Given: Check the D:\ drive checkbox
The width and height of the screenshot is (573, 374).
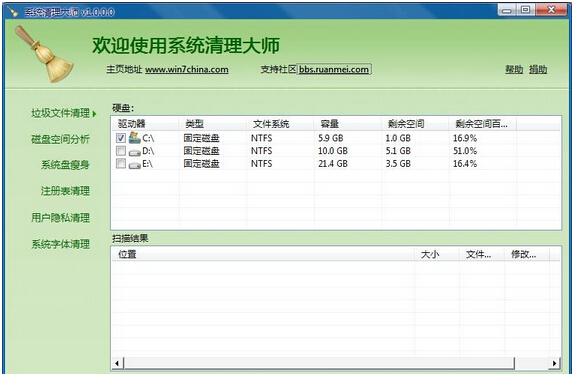Looking at the screenshot, I should pos(121,151).
